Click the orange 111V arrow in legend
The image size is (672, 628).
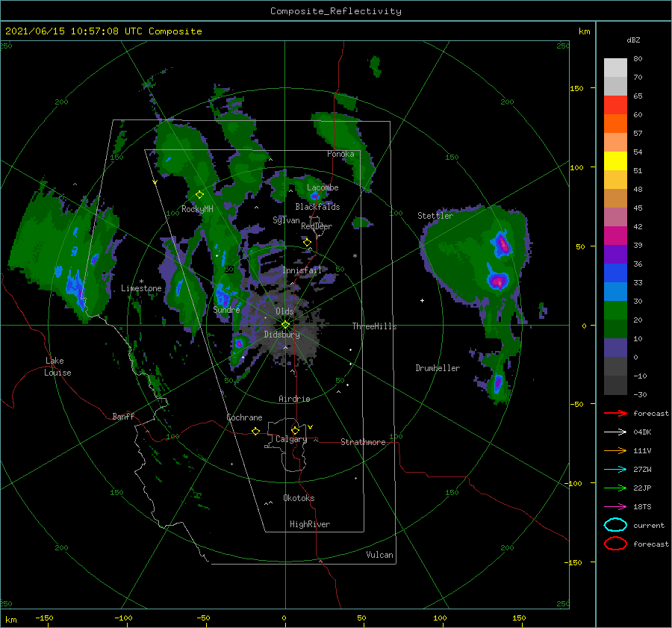[615, 450]
